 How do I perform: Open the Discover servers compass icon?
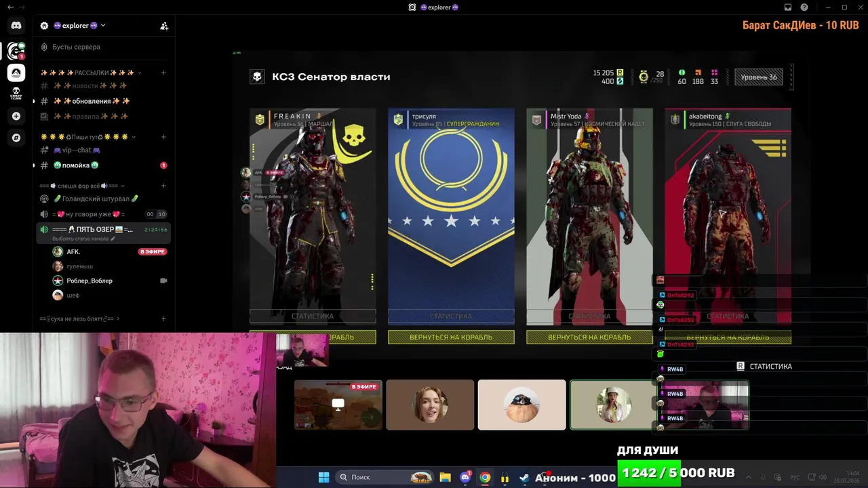[16, 138]
